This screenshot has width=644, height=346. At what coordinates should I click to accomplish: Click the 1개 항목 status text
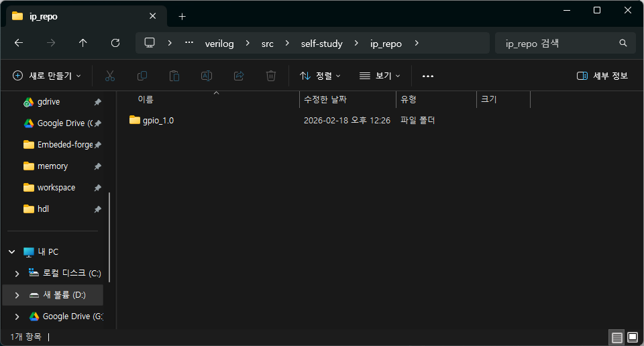(26, 337)
